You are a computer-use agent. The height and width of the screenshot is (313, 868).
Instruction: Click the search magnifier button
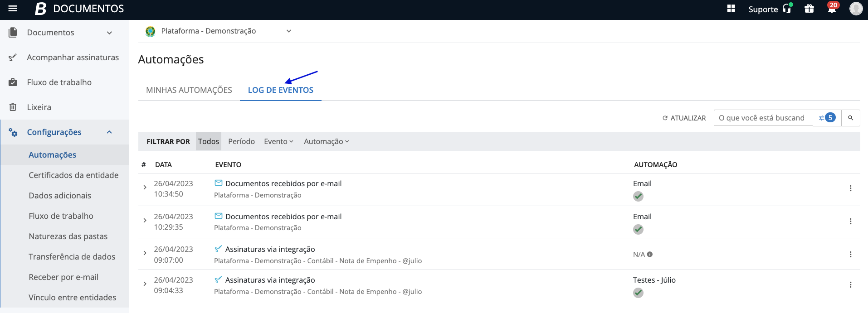click(x=851, y=118)
